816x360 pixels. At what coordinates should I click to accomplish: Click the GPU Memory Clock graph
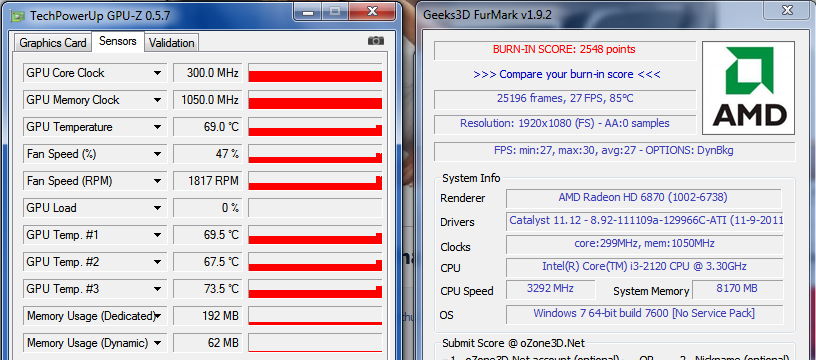315,100
